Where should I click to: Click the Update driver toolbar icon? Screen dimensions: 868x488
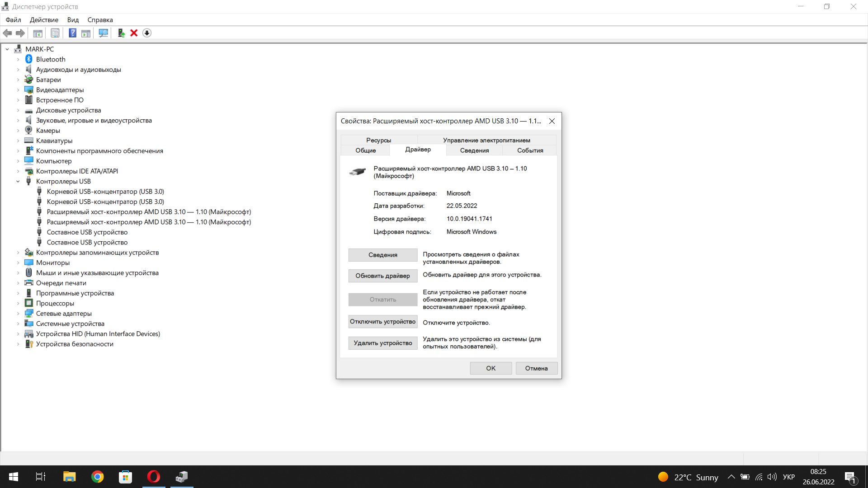[121, 33]
